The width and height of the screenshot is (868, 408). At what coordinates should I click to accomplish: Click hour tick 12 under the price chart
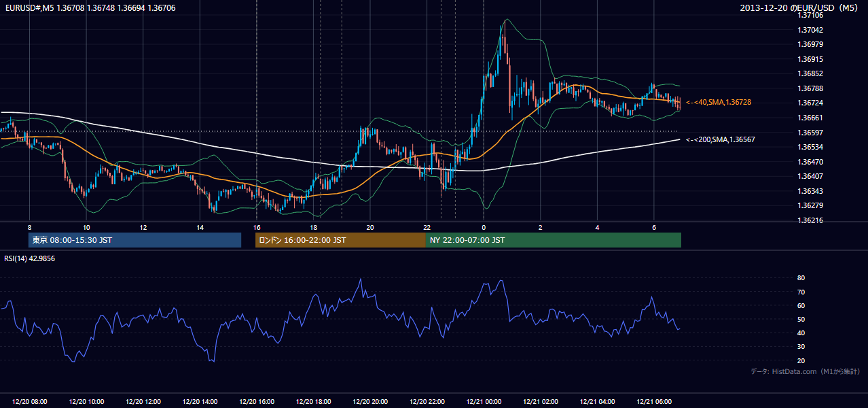[143, 227]
